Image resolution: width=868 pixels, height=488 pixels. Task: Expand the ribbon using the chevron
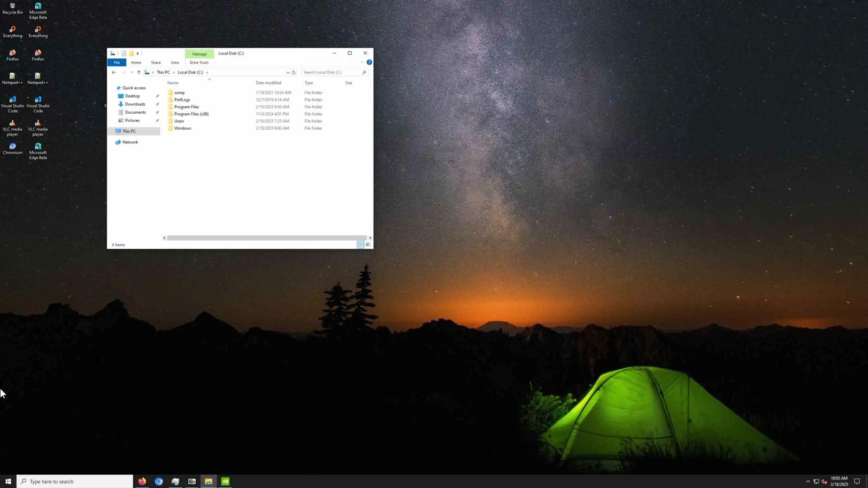tap(362, 62)
